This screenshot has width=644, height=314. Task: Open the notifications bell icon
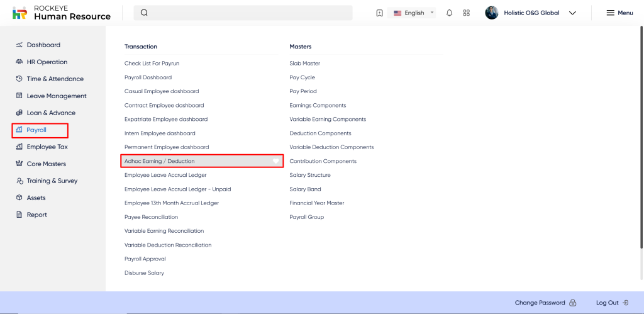coord(449,13)
